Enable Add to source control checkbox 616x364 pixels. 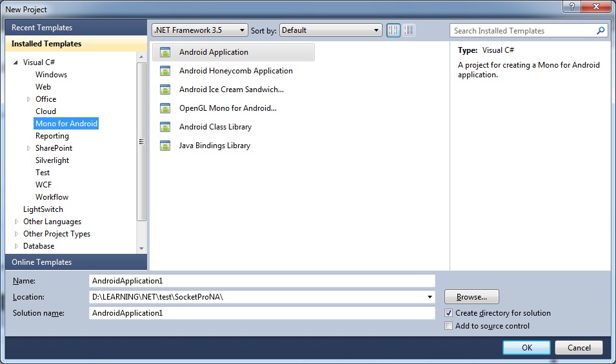449,326
